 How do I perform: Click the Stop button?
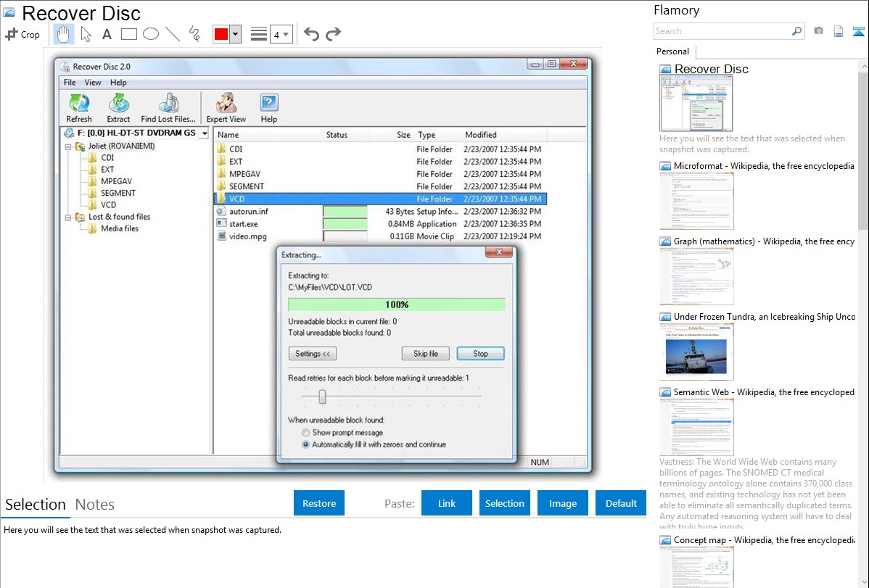pos(480,354)
